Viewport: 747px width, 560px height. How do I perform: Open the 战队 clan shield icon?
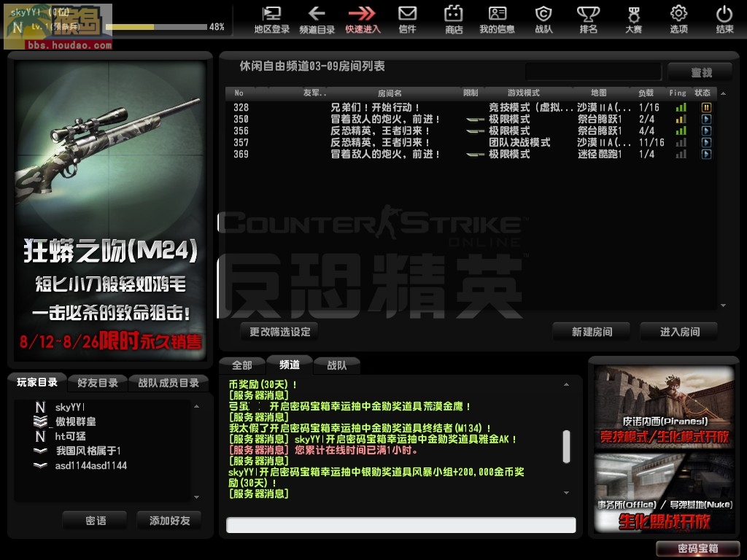[x=543, y=20]
